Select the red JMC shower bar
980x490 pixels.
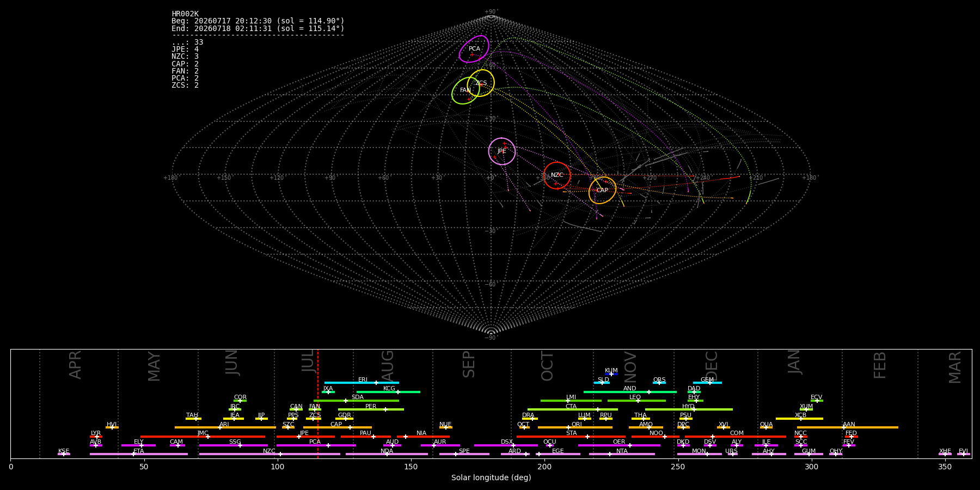tap(203, 437)
